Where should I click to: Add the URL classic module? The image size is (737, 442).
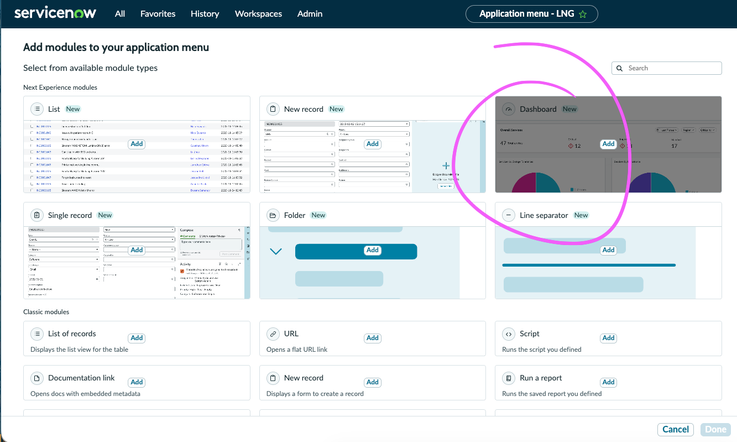coord(373,338)
